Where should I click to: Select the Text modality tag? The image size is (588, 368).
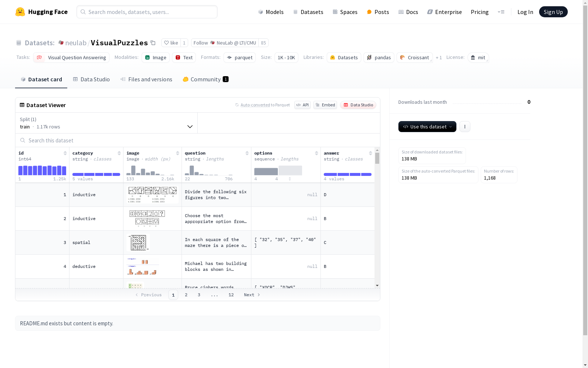(x=184, y=57)
